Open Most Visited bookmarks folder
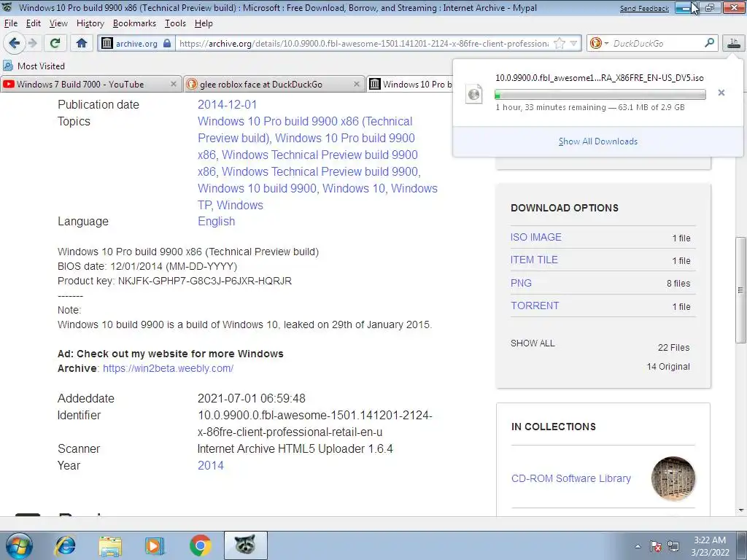The image size is (747, 560). point(34,66)
